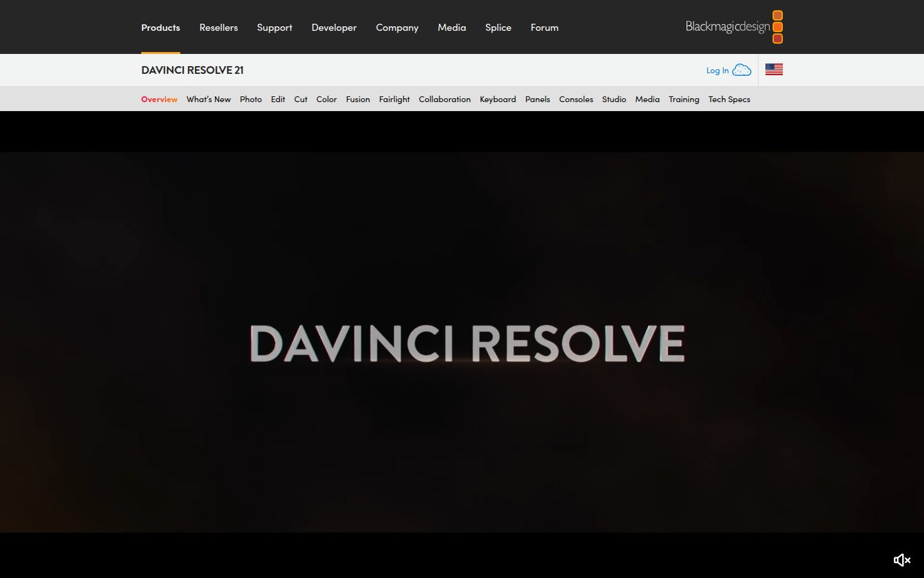Open the Fairlight tab
924x578 pixels.
pos(394,100)
